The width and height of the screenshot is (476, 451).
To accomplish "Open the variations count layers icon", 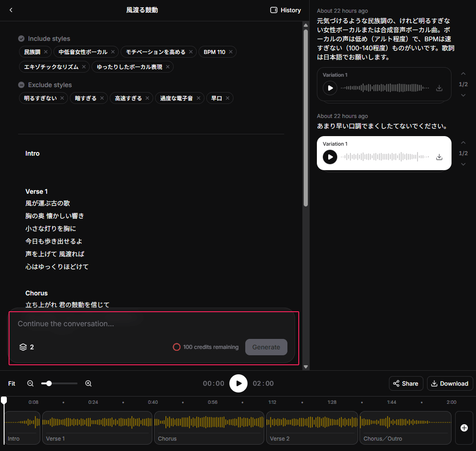I will pyautogui.click(x=23, y=347).
